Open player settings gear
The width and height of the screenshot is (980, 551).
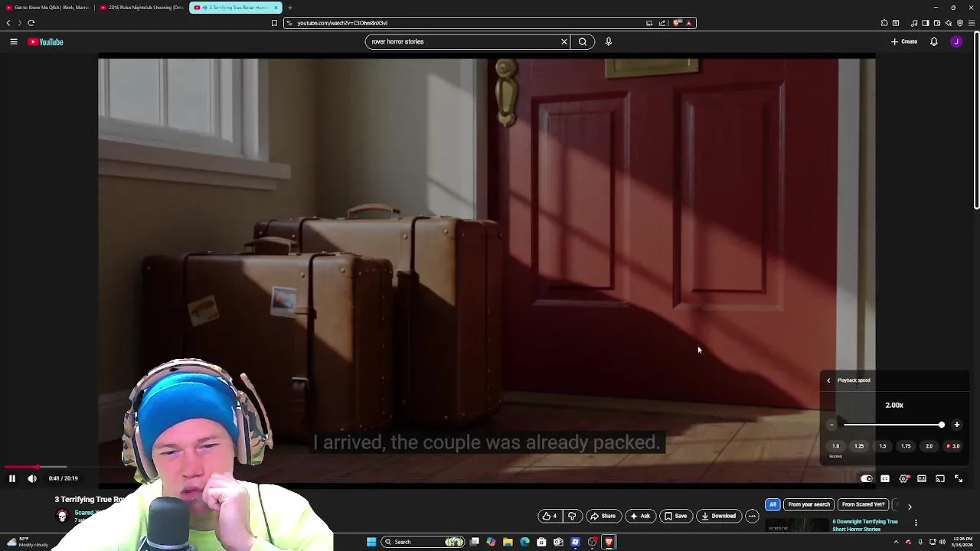903,478
